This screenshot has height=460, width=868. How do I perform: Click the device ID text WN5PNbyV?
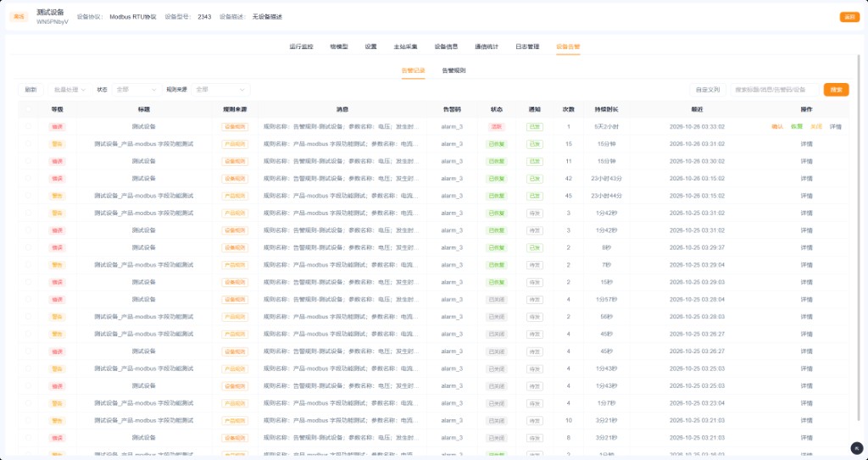53,22
